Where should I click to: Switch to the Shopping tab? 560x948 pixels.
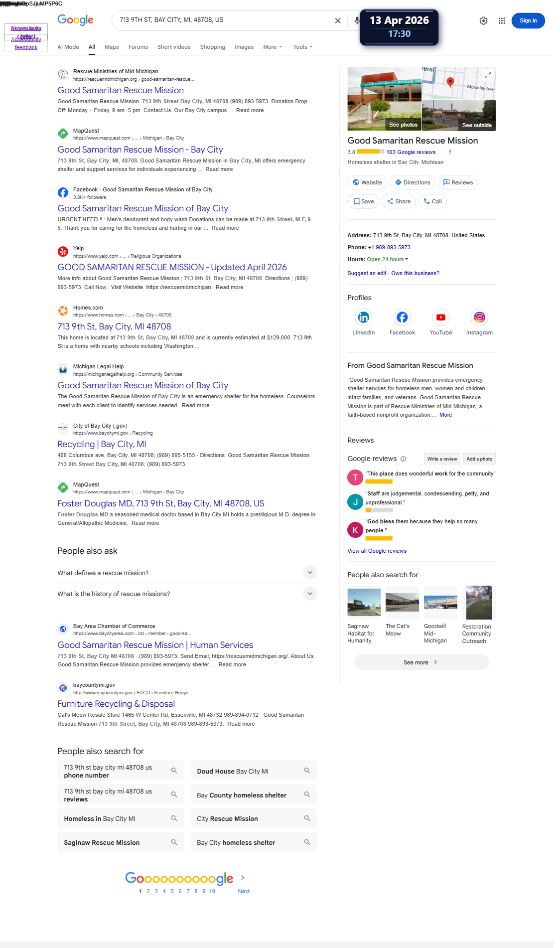click(213, 47)
